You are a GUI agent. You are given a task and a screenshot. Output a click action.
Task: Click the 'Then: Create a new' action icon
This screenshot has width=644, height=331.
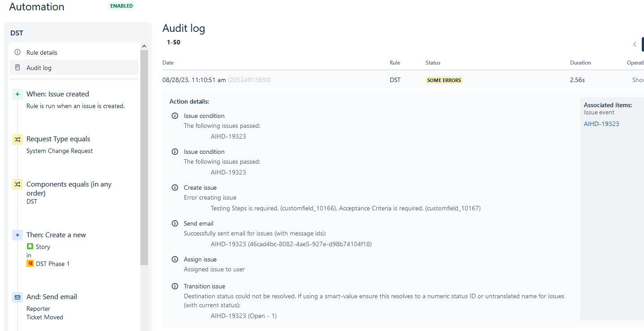(17, 235)
